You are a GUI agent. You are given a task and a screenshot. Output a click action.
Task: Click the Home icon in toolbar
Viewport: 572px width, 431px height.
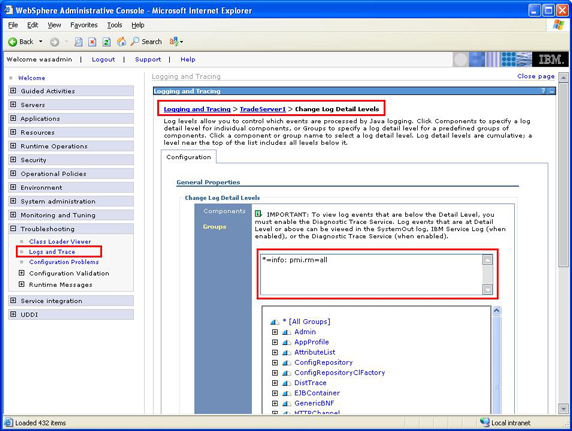coord(121,42)
